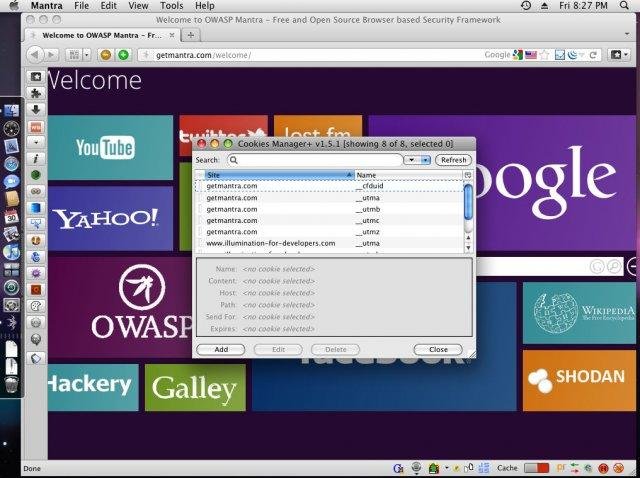Toggle the red Cache switch in status bar
The width and height of the screenshot is (640, 478).
536,468
